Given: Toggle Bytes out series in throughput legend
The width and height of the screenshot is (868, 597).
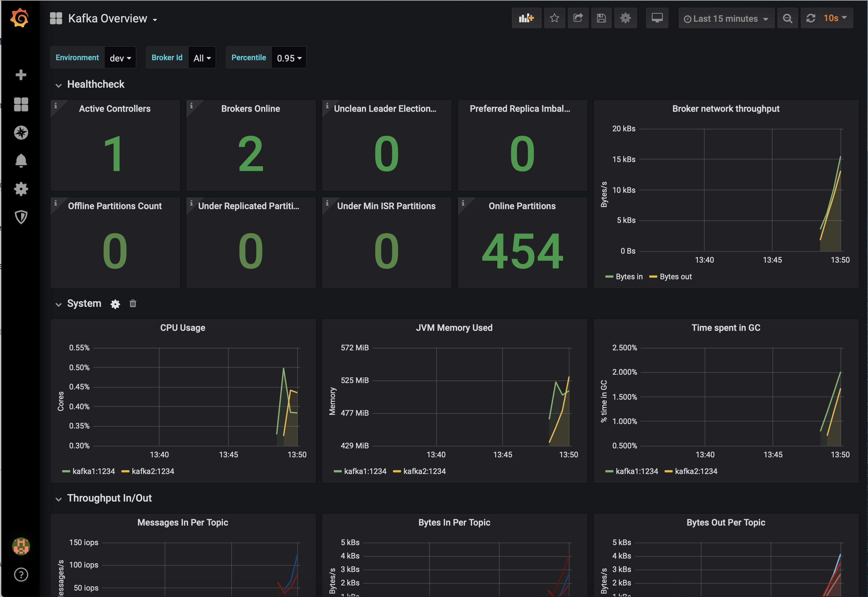Looking at the screenshot, I should click(675, 277).
